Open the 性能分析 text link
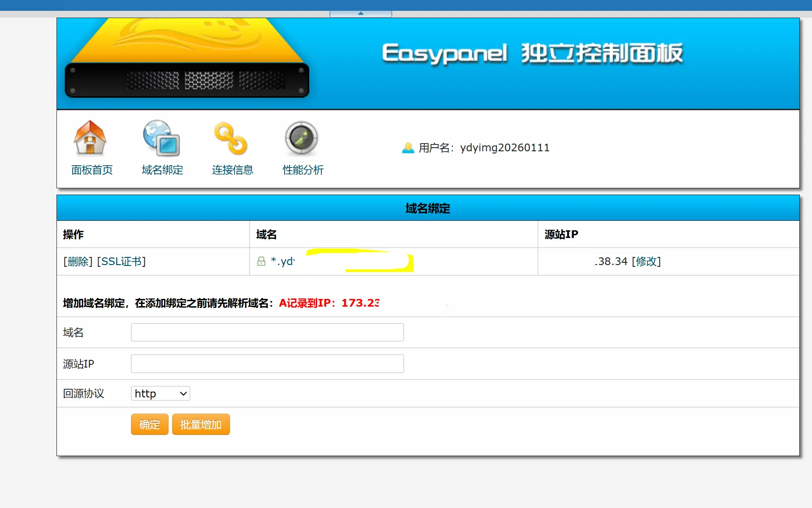Screen dimensions: 812x508 tap(303, 170)
